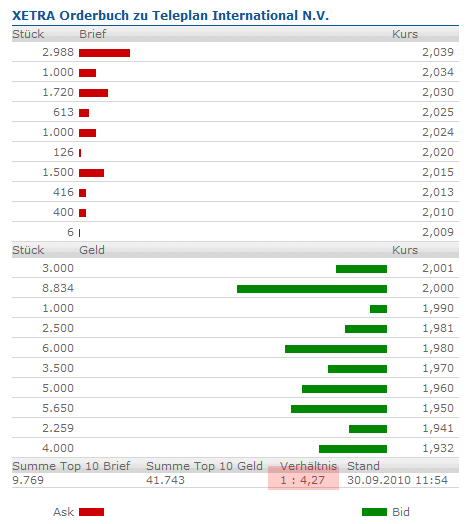Select the green bar for 5.650 Stück

click(x=339, y=409)
